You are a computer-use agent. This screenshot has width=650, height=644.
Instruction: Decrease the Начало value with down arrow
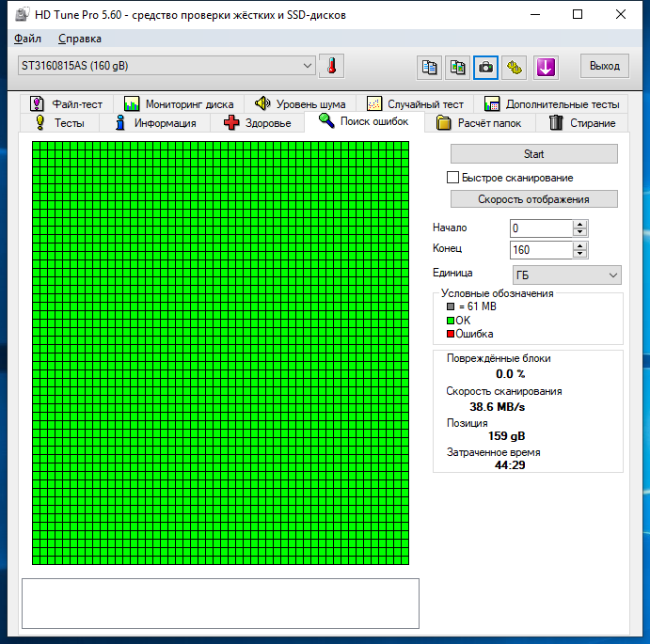[580, 232]
